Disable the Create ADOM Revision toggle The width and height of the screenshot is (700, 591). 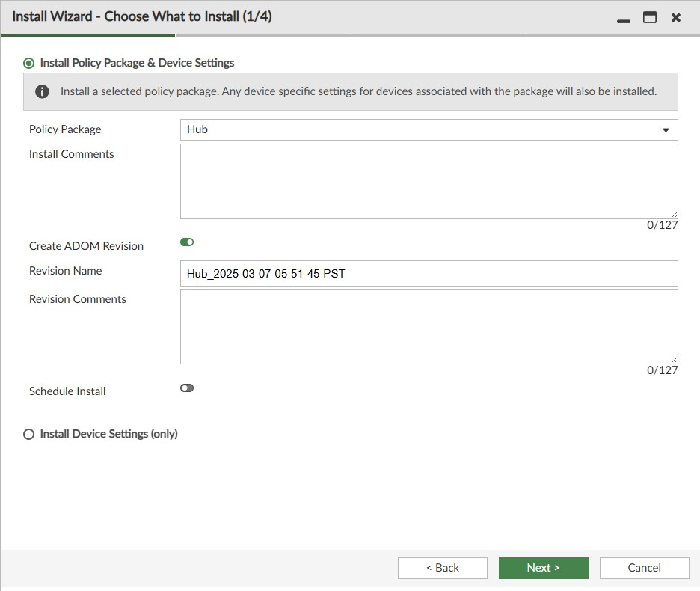pyautogui.click(x=187, y=242)
